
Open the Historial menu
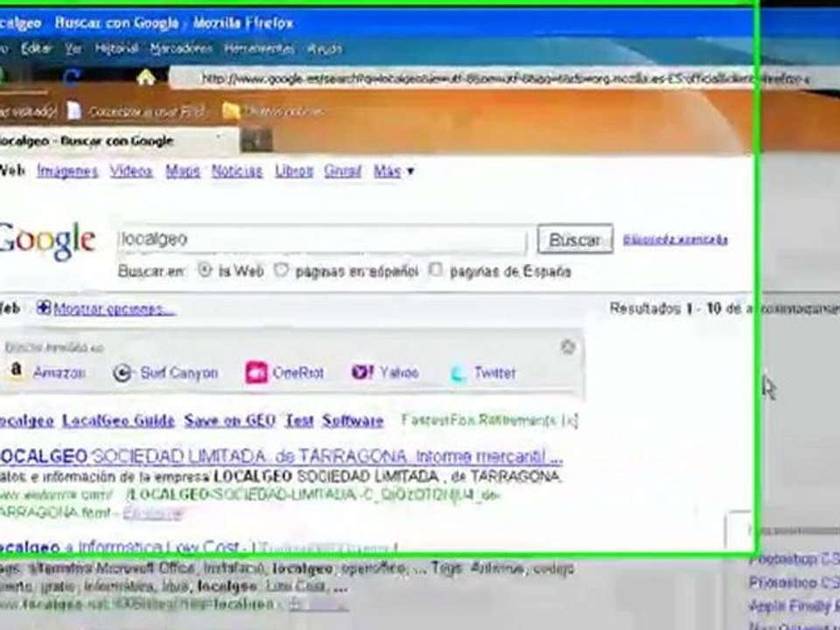tap(116, 49)
